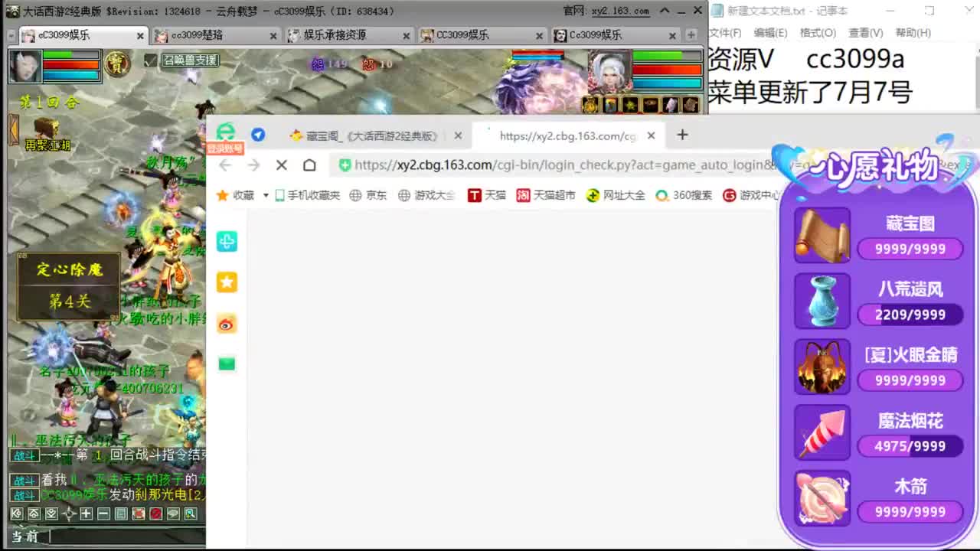Click the Weibo sidebar icon in browser
This screenshot has width=980, height=551.
click(x=227, y=324)
